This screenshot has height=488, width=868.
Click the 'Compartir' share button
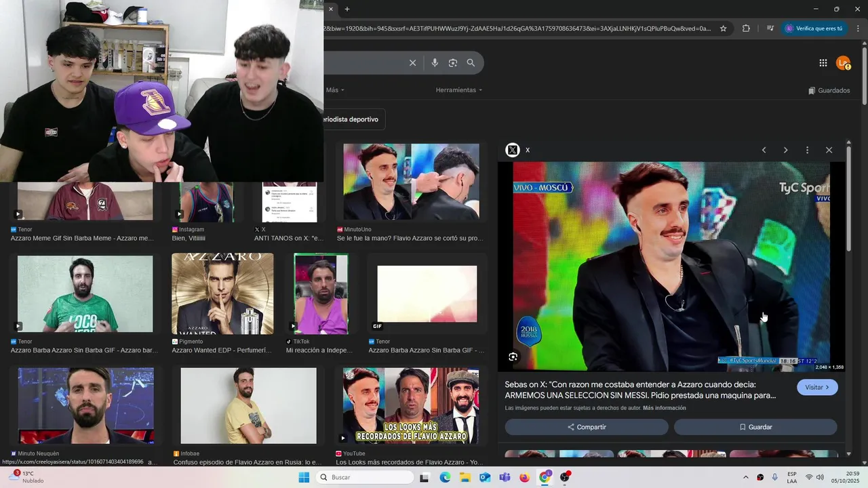click(587, 427)
